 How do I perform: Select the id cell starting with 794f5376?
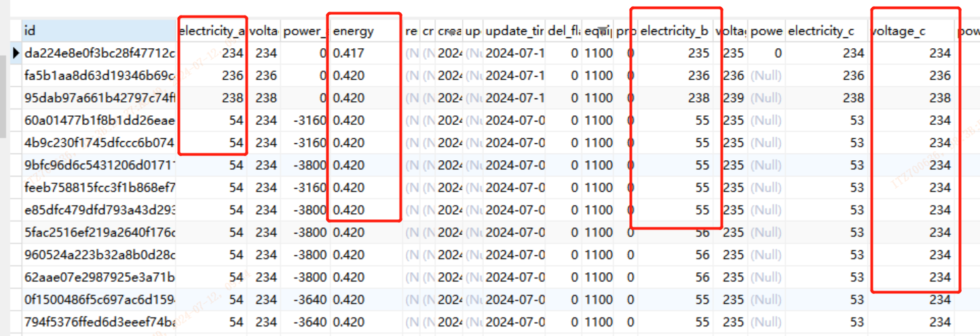99,322
